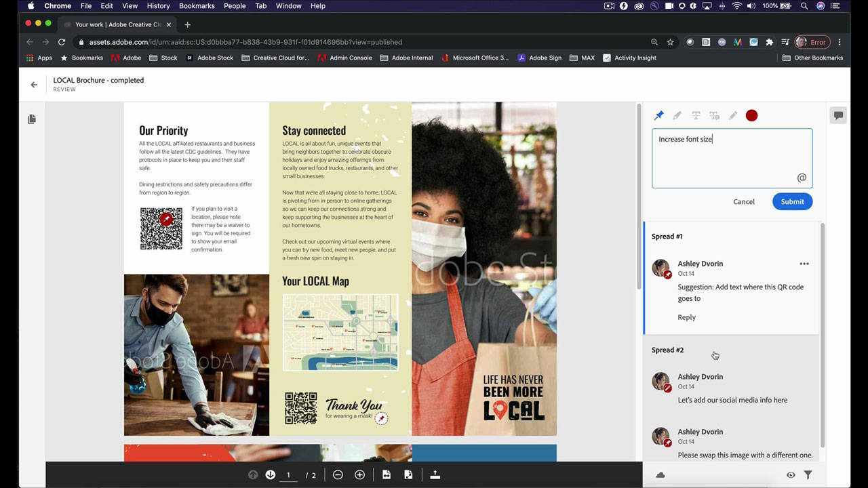Viewport: 868px width, 488px height.
Task: Select the pin comment tool
Action: tap(658, 116)
